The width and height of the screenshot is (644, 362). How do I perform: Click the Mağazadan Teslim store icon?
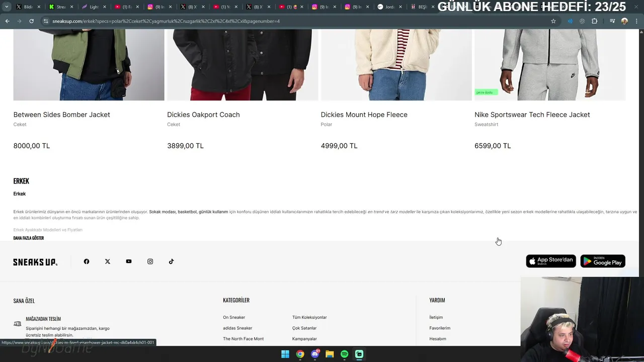(x=18, y=324)
